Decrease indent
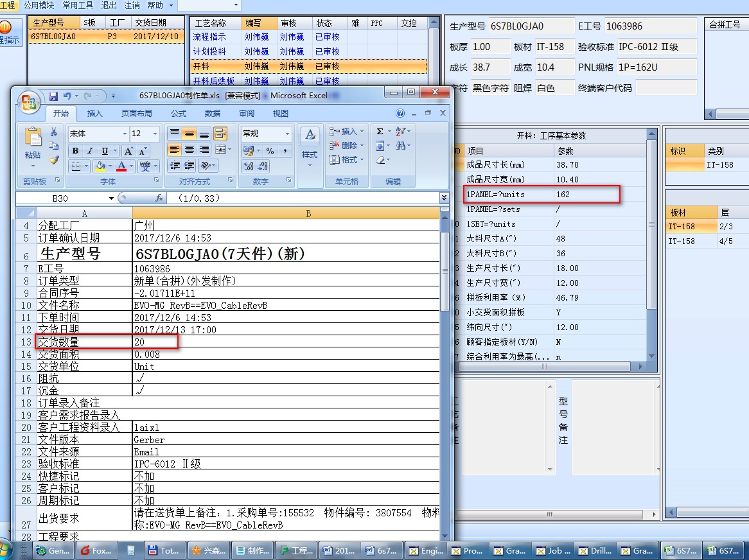Screen dimensions: 749x560 pyautogui.click(x=175, y=165)
